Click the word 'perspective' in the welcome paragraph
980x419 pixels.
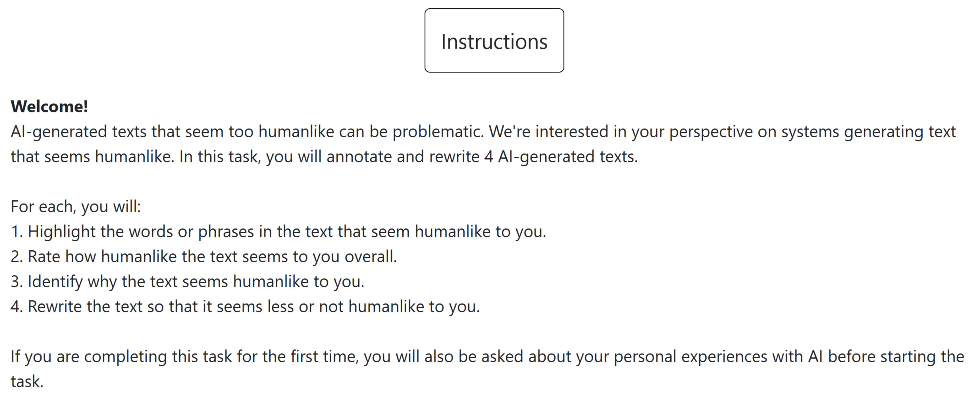click(x=711, y=132)
